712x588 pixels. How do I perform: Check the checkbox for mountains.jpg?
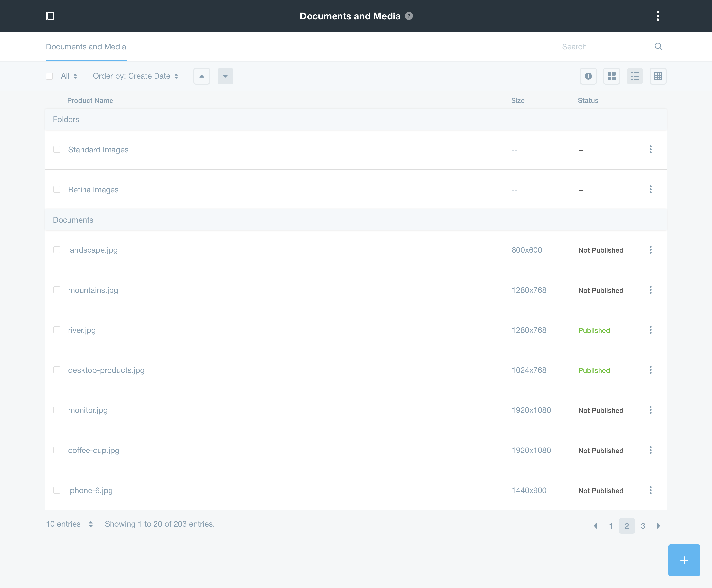(x=57, y=290)
